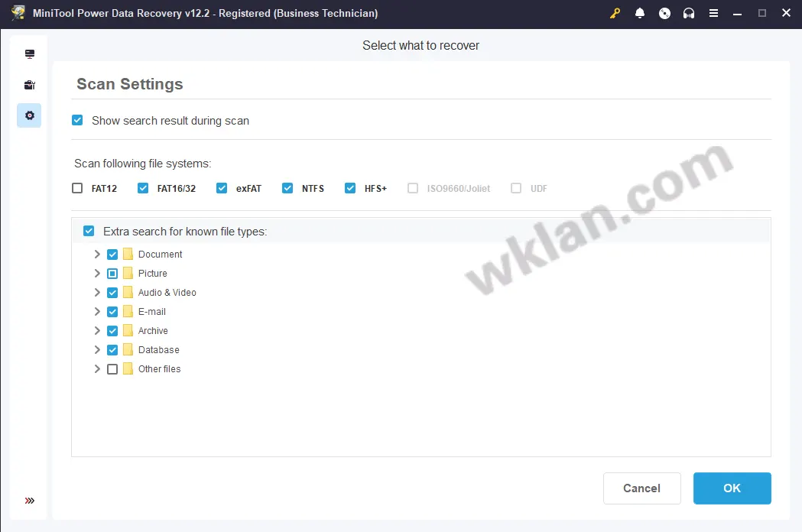The height and width of the screenshot is (532, 802).
Task: Uncheck the Database checkbox
Action: point(112,350)
